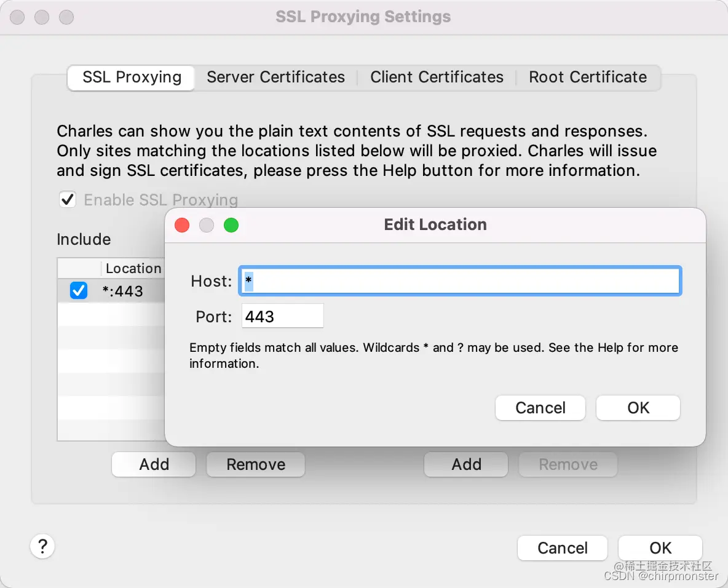The image size is (728, 588).
Task: Open the Client Certificates tab
Action: point(437,77)
